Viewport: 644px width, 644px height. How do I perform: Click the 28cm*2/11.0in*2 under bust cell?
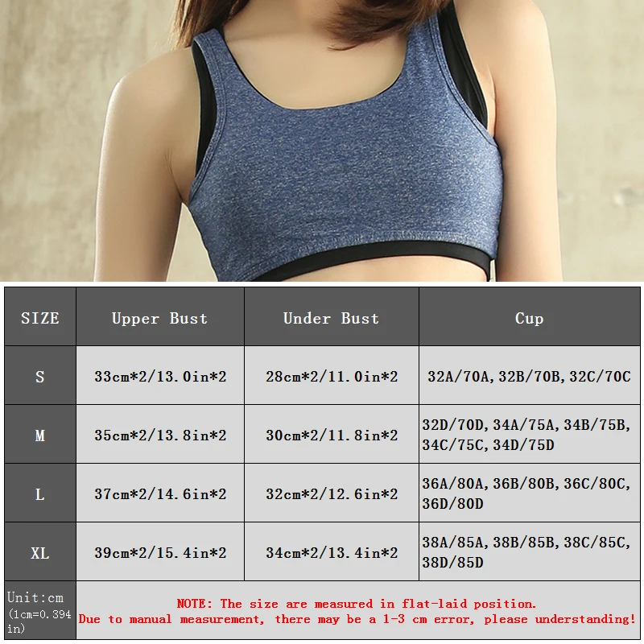(332, 375)
